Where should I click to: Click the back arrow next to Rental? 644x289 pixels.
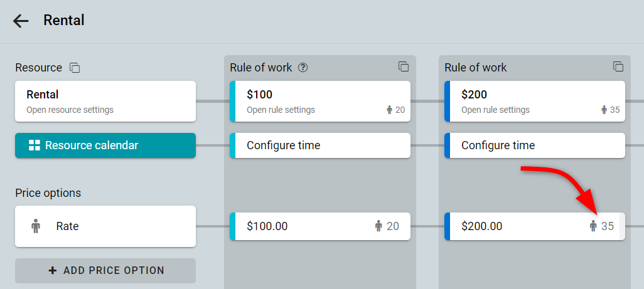click(21, 21)
